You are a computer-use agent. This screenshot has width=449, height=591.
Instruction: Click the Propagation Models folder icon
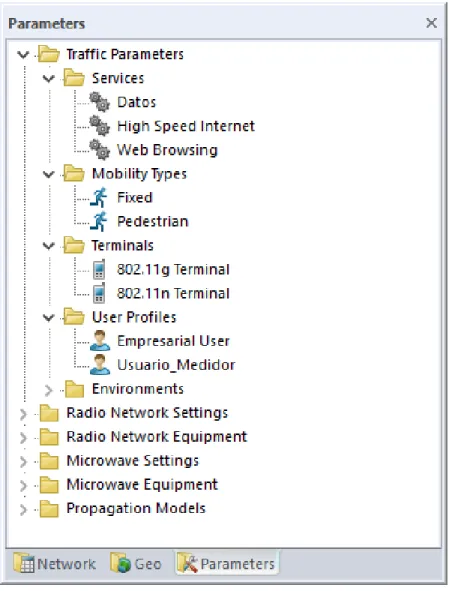[x=49, y=508]
